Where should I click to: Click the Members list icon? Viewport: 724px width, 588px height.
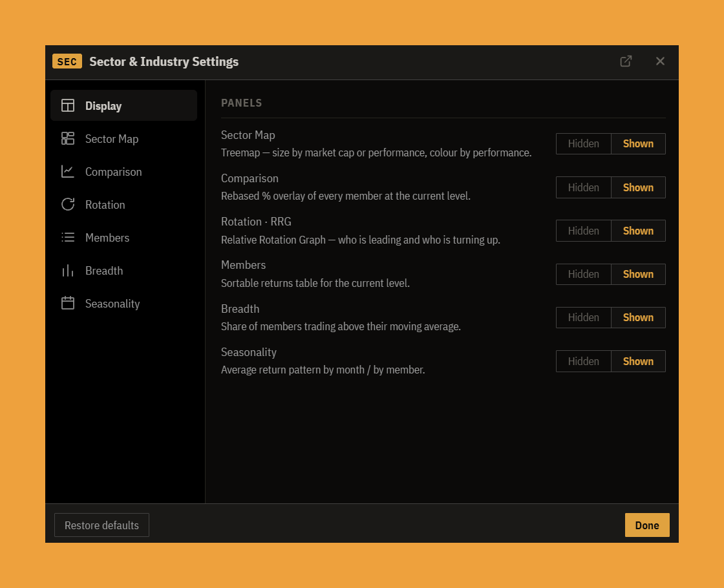(68, 237)
